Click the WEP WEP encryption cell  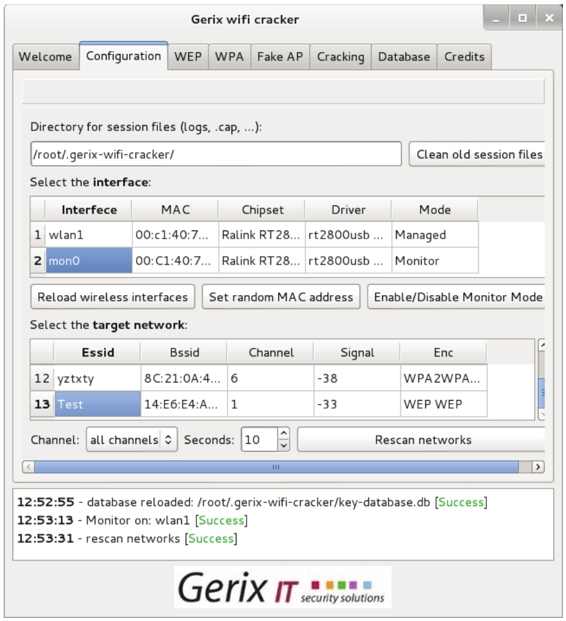(x=444, y=404)
